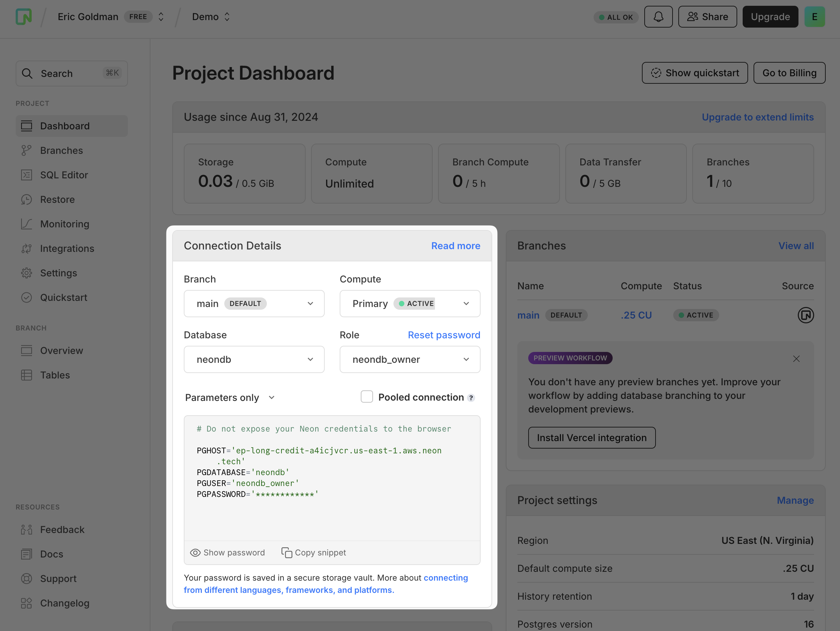Open the Role dropdown neondb_owner
This screenshot has height=631, width=840.
[409, 359]
